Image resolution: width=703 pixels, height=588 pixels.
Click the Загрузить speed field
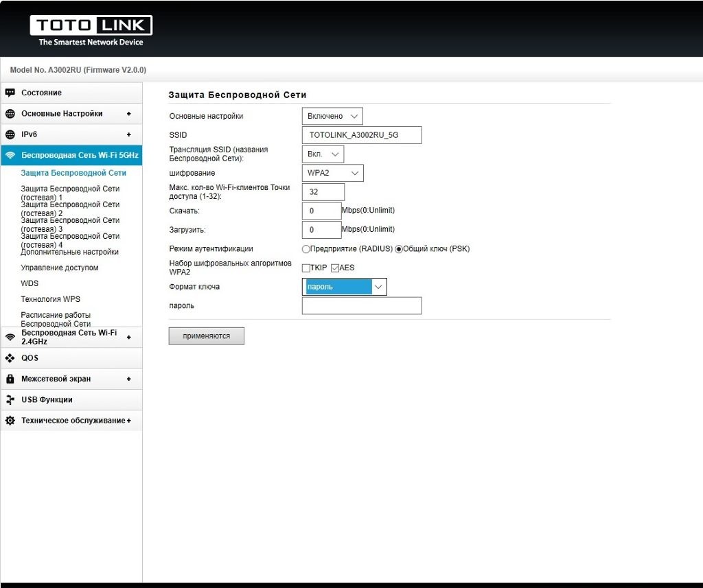click(x=321, y=230)
